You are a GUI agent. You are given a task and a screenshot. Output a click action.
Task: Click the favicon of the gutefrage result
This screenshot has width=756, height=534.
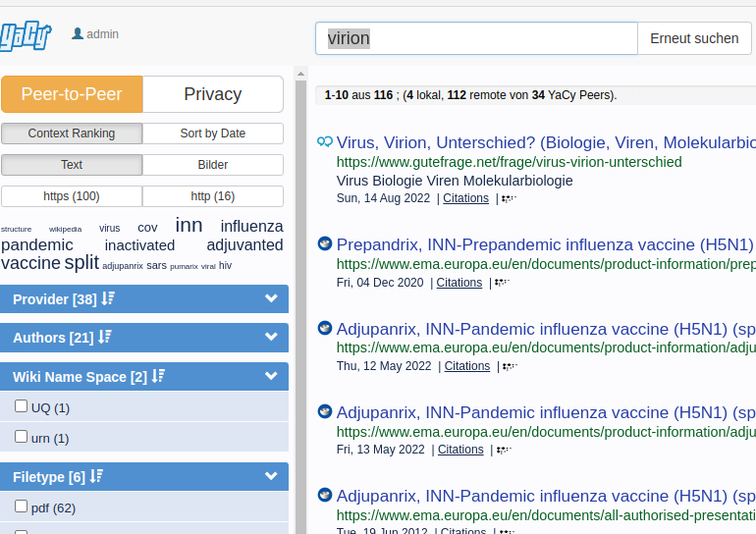[325, 142]
